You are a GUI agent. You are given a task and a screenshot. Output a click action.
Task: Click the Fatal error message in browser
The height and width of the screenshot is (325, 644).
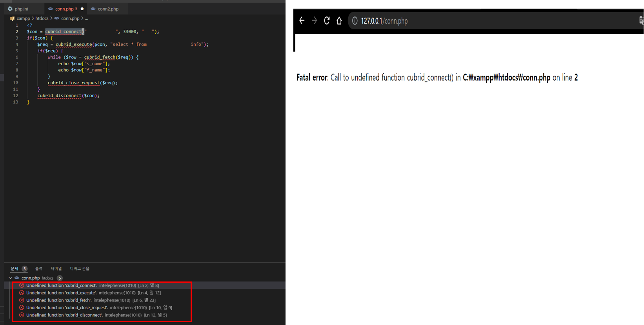pyautogui.click(x=437, y=78)
